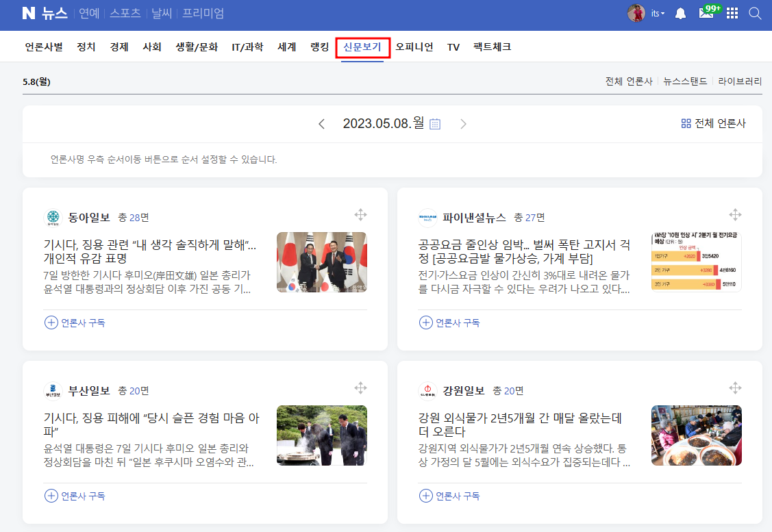772x532 pixels.
Task: Click the date text 2023.05.08. 월
Action: coord(383,123)
